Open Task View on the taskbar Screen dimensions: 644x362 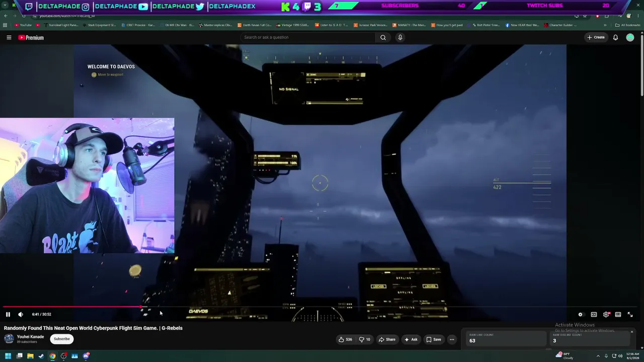click(x=20, y=356)
